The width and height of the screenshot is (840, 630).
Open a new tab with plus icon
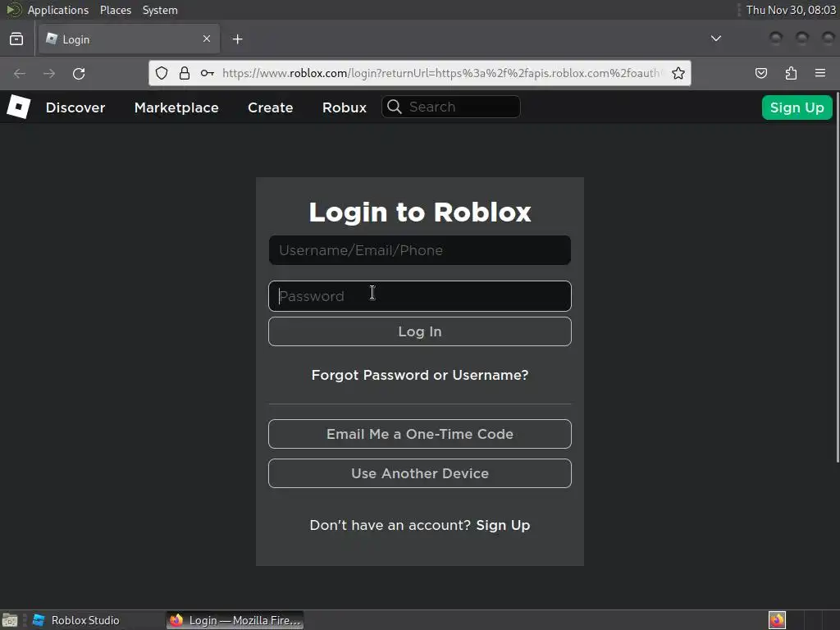[238, 39]
